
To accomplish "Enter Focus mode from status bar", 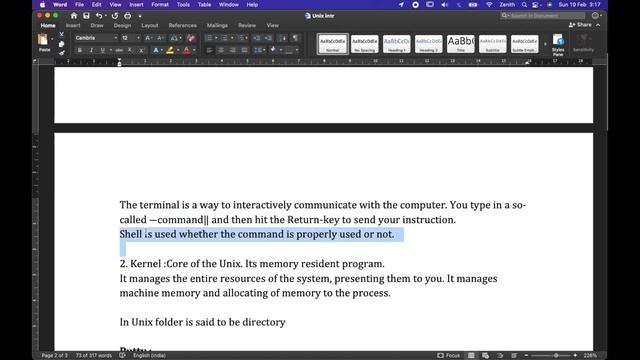I will (x=449, y=356).
